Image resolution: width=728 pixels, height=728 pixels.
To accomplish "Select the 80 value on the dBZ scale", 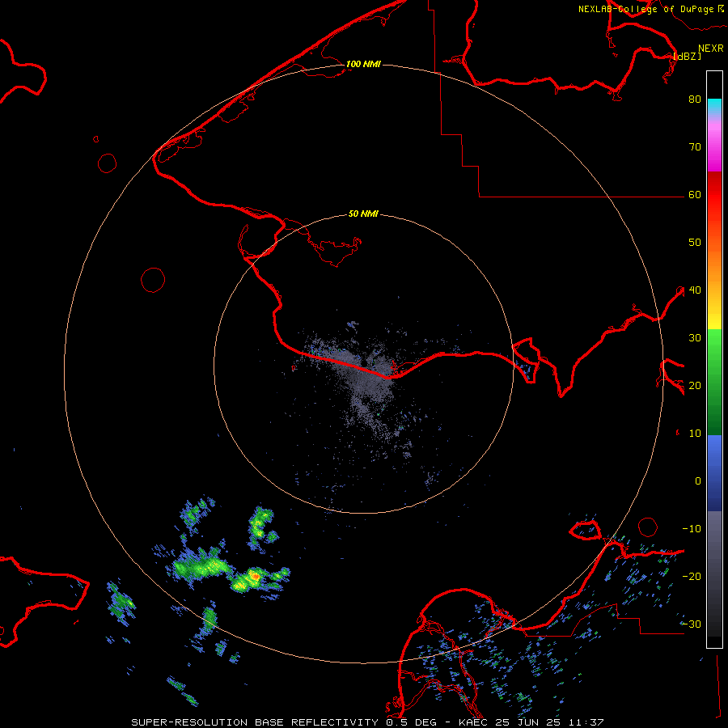I will click(x=695, y=99).
